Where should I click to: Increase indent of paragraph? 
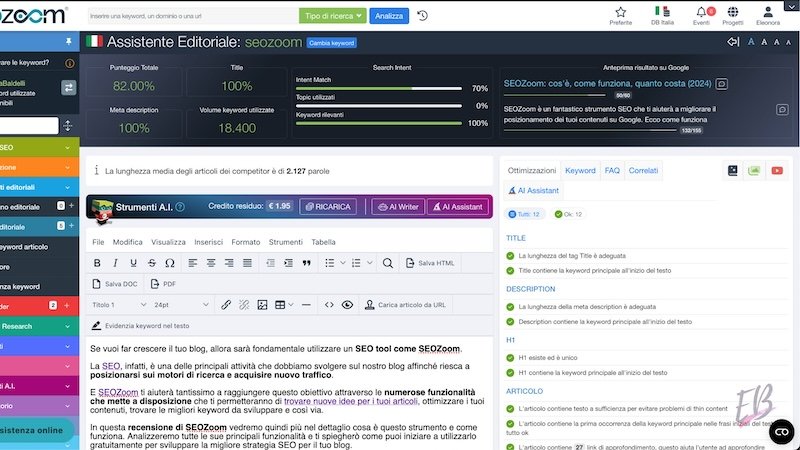pyautogui.click(x=288, y=263)
